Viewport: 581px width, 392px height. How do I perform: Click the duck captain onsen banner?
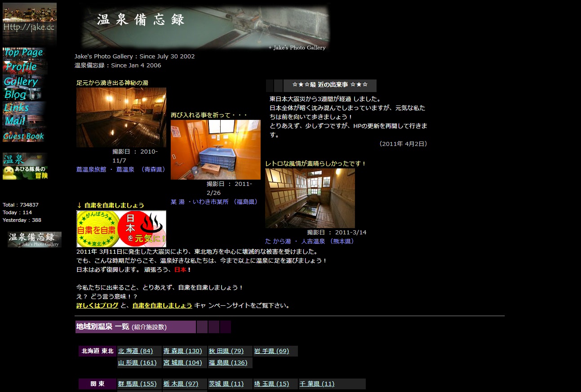click(x=25, y=166)
